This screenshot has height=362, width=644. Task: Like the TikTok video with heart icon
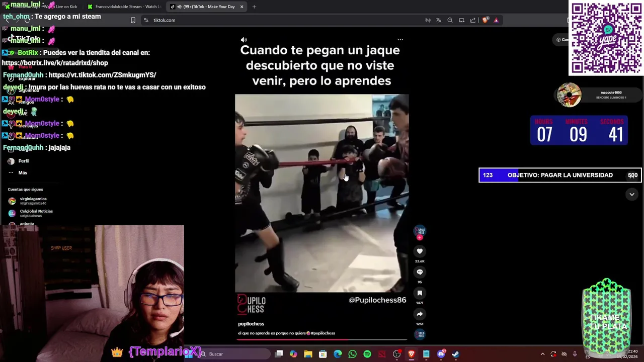click(420, 251)
